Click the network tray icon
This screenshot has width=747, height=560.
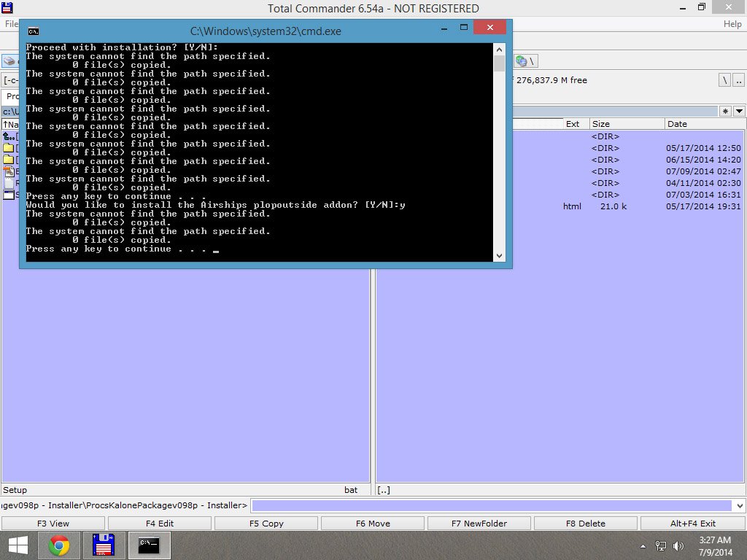point(661,545)
